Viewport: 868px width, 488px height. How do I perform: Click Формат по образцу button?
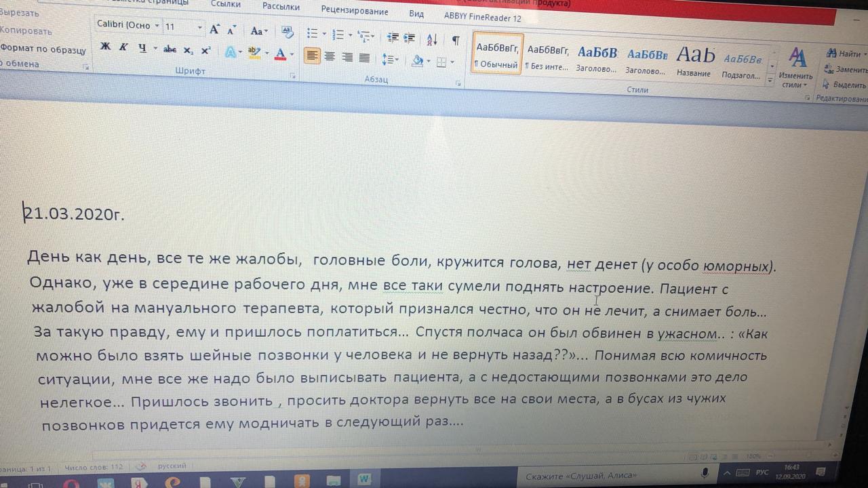click(43, 49)
